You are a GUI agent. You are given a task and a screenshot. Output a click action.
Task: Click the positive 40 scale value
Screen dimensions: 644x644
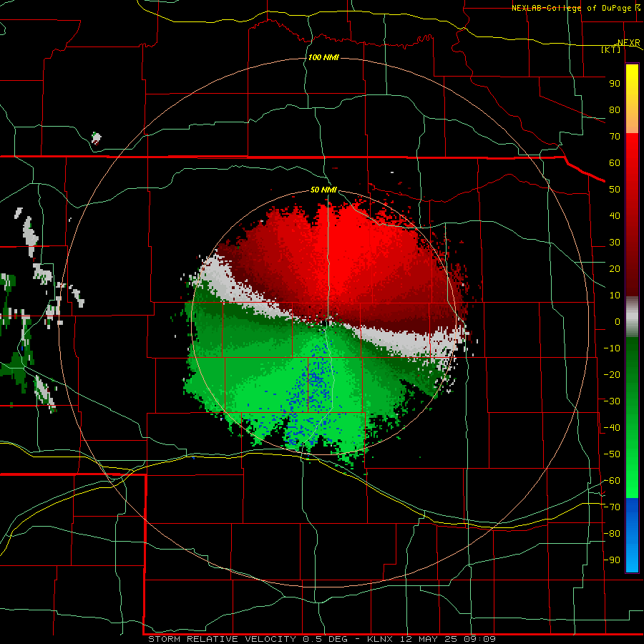[x=615, y=215]
